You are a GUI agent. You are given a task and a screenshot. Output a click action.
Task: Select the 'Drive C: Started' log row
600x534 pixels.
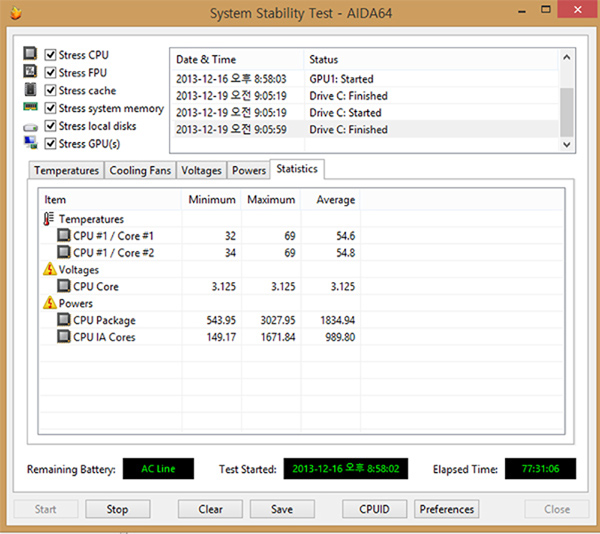(x=365, y=112)
